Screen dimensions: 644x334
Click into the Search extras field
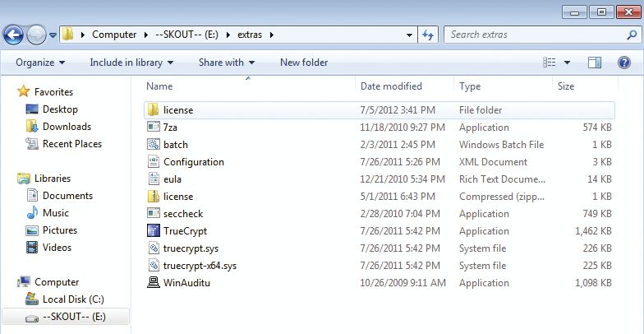536,35
